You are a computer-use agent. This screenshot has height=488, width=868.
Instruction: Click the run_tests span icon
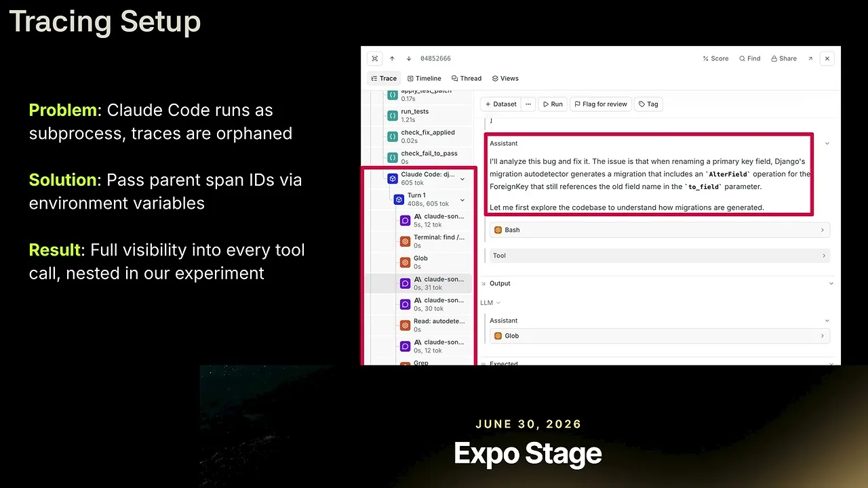[x=392, y=115]
